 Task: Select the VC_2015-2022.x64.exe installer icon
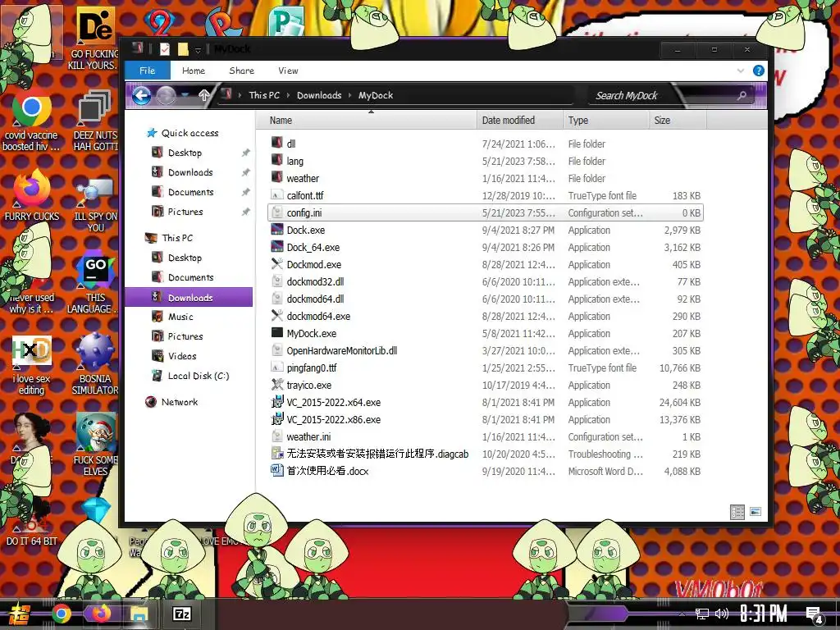pos(277,402)
